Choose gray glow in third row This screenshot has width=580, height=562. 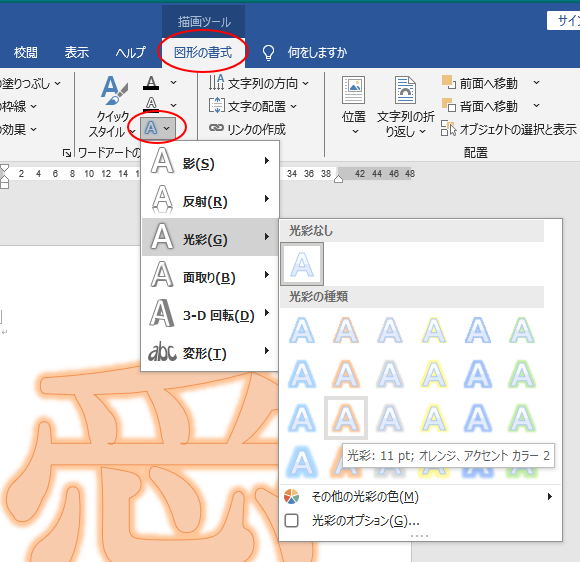390,418
